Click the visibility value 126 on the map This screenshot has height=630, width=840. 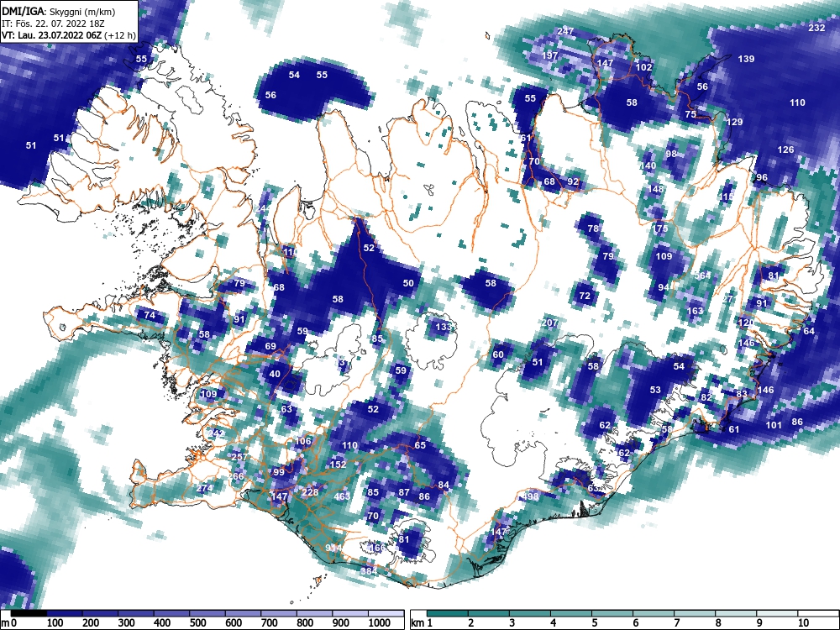point(785,150)
